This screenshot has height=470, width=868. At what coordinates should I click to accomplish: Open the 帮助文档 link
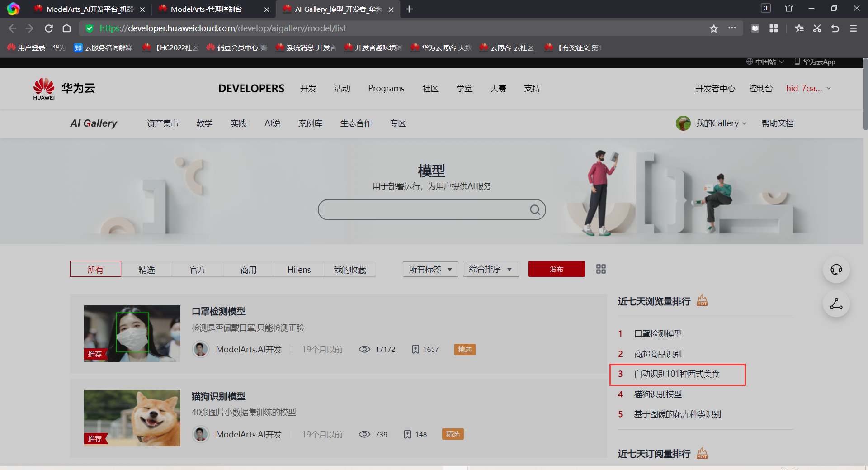778,123
